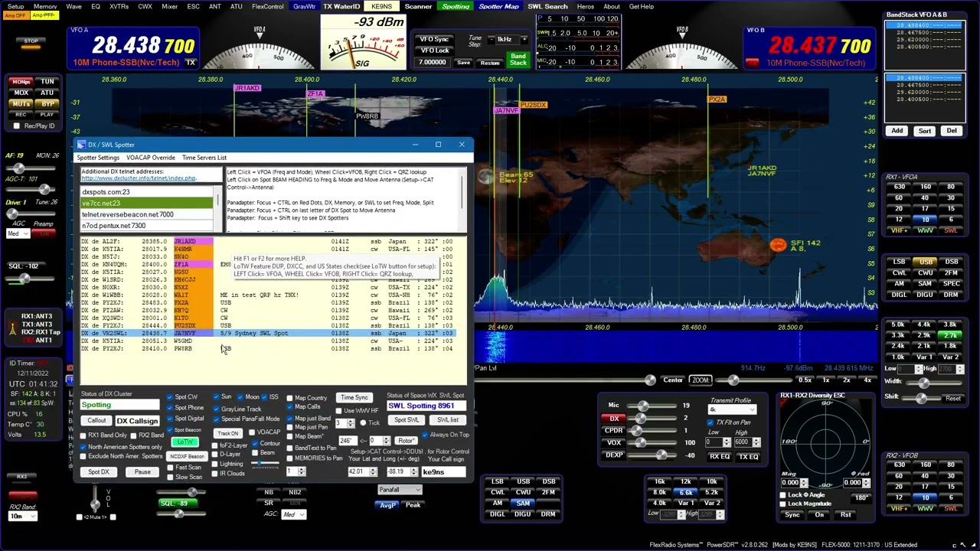This screenshot has width=980, height=551.
Task: Decrease tune step with left arrow
Action: coord(491,39)
